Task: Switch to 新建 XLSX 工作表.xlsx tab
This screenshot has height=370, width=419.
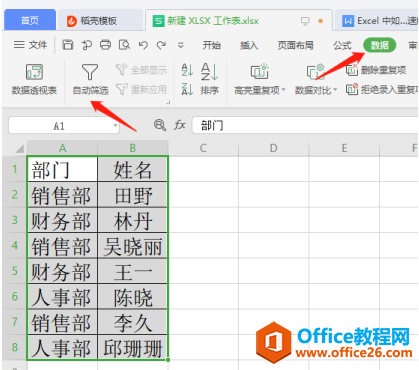Action: tap(238, 21)
